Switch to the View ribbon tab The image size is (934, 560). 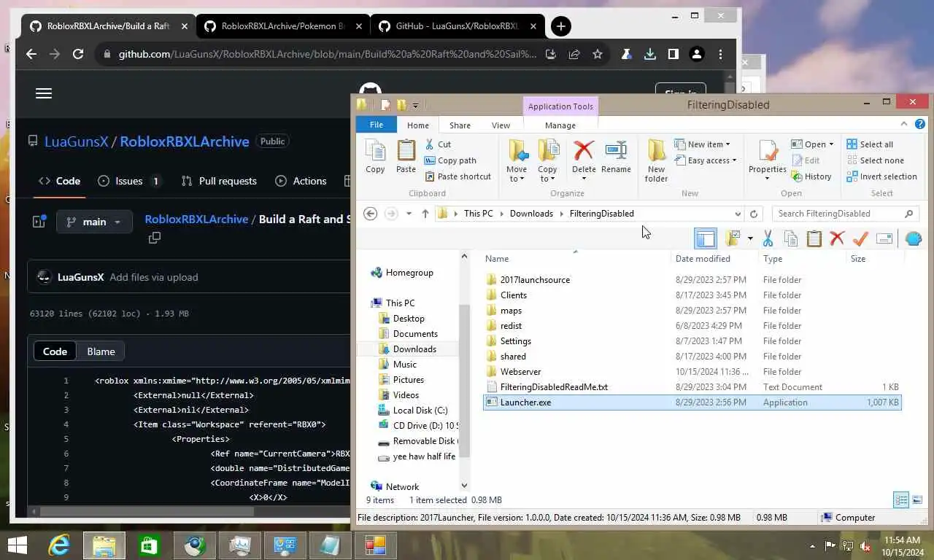(501, 125)
